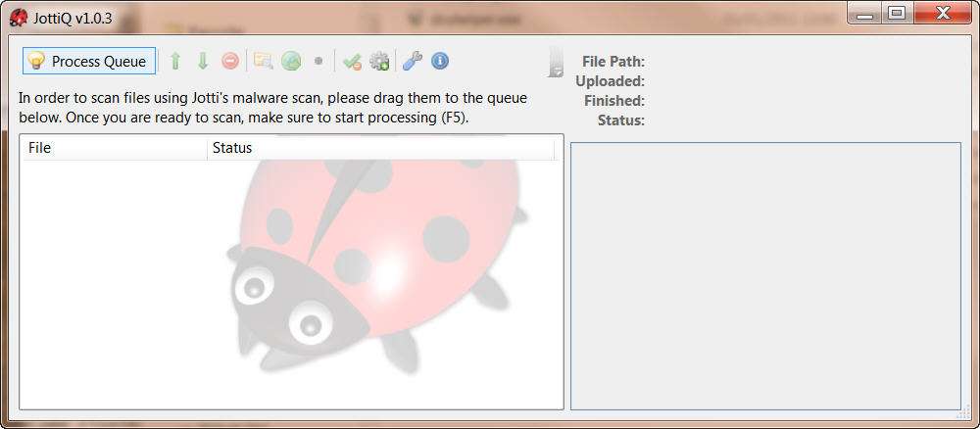Sort queue by the File column header
980x429 pixels.
[115, 148]
